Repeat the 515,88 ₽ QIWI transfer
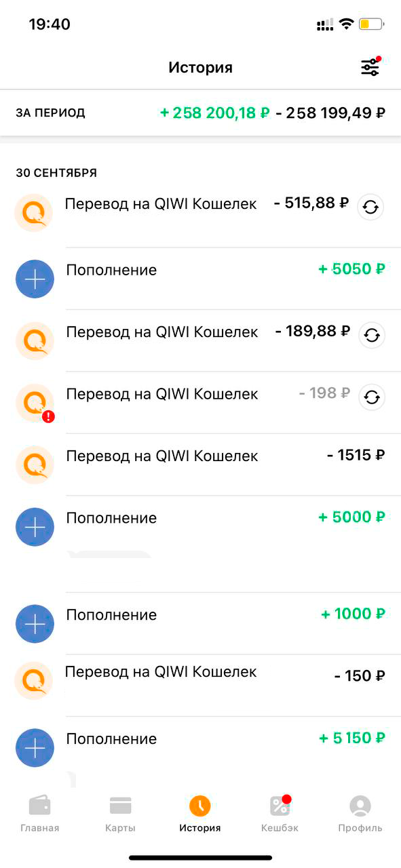 pyautogui.click(x=370, y=208)
